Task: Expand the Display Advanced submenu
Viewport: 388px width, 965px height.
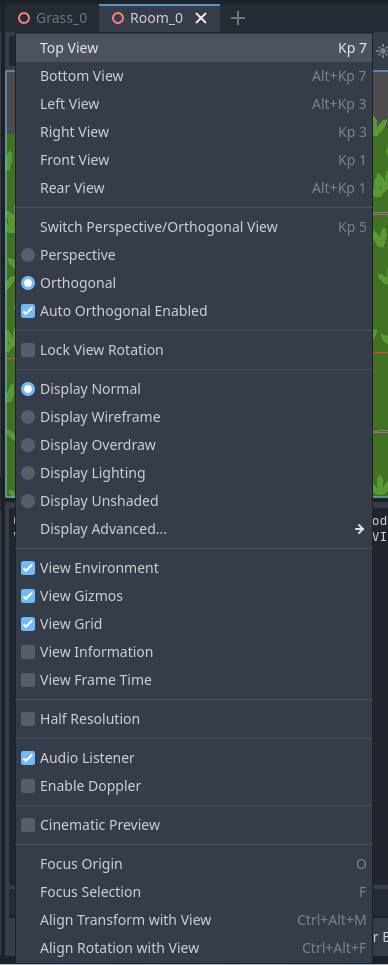Action: tap(194, 529)
